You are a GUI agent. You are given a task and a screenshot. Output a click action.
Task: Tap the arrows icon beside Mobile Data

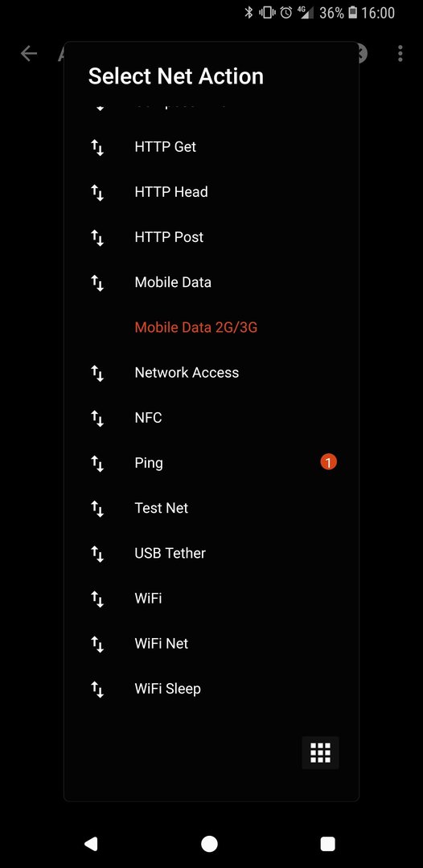97,283
